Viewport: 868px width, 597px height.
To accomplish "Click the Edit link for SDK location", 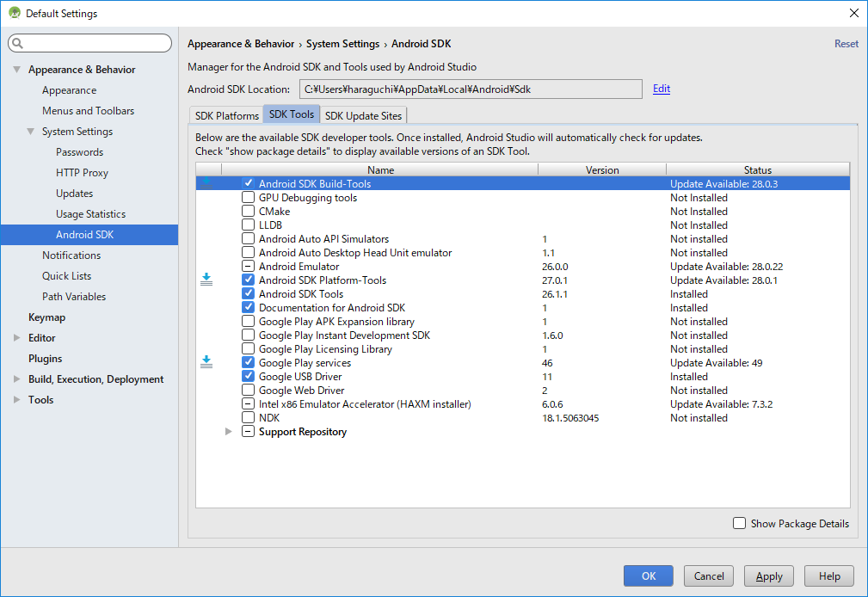I will (662, 89).
